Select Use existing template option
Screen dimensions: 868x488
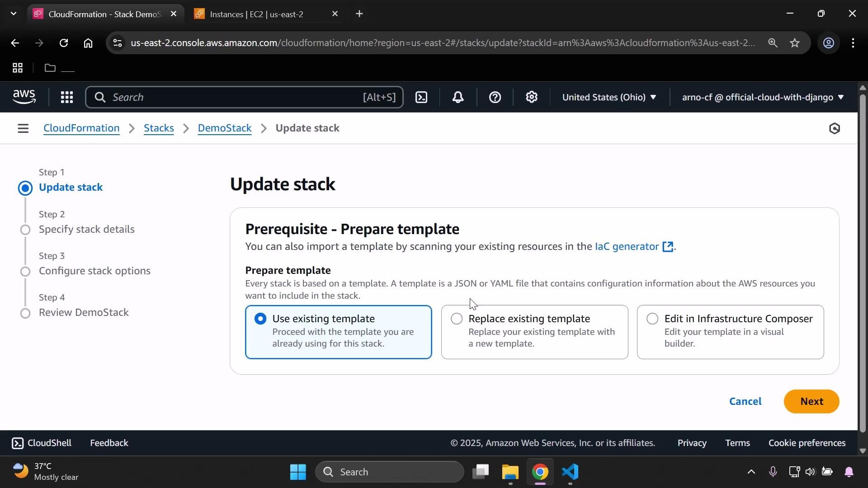point(338,332)
